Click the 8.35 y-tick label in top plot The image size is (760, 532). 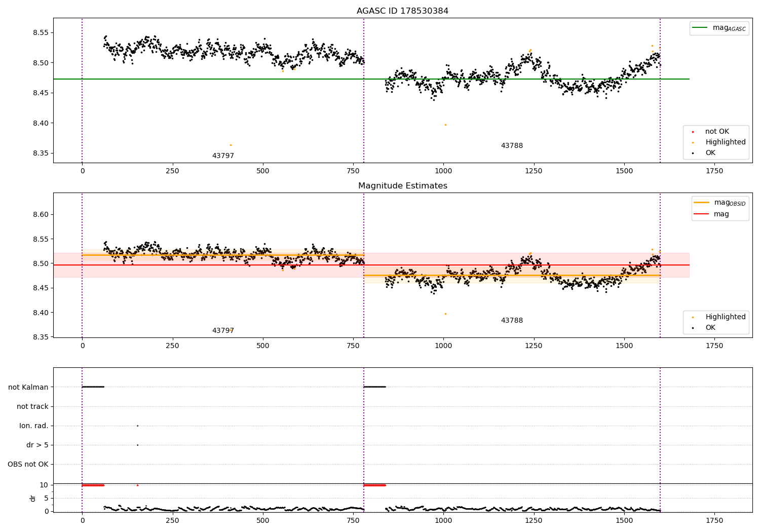[x=40, y=154]
